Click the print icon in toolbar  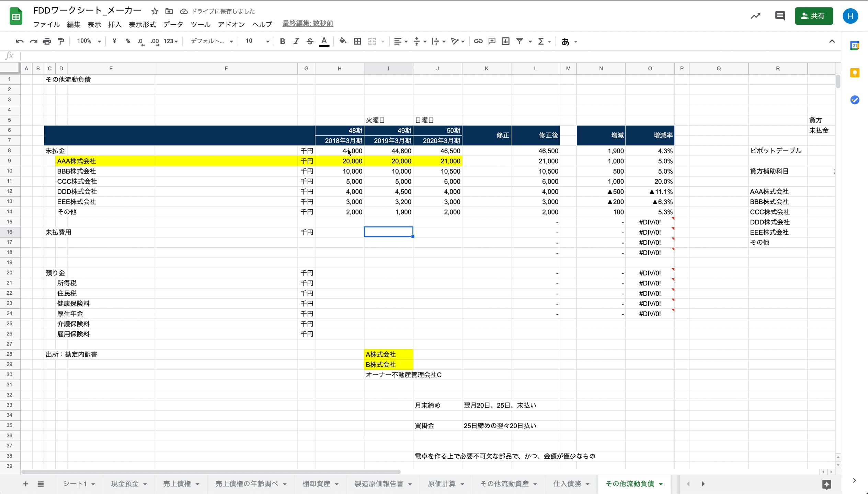pos(47,41)
